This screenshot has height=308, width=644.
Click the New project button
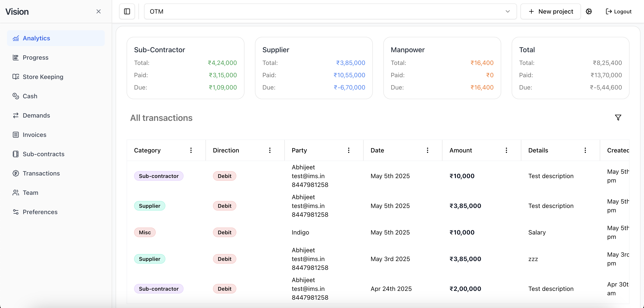pyautogui.click(x=550, y=12)
